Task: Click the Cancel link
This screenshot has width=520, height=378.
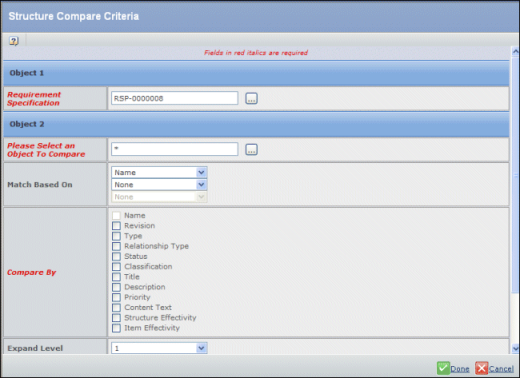Action: pyautogui.click(x=501, y=369)
